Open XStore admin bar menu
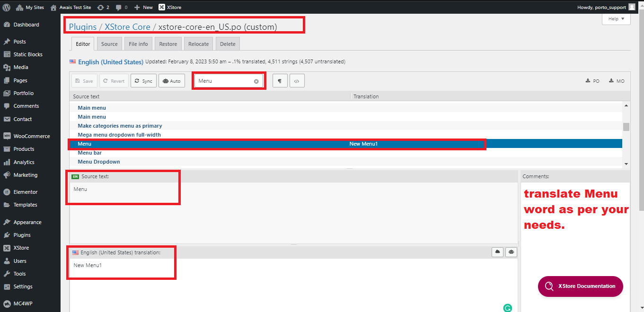This screenshot has width=644, height=312. 170,7
